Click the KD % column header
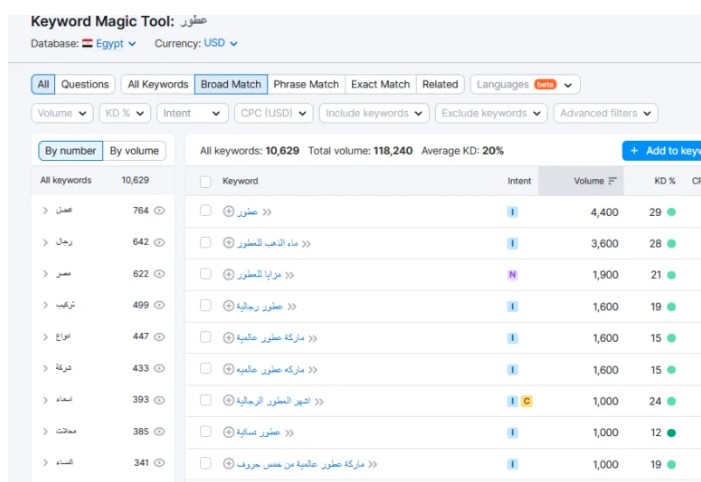Image resolution: width=701 pixels, height=482 pixels. click(x=665, y=181)
